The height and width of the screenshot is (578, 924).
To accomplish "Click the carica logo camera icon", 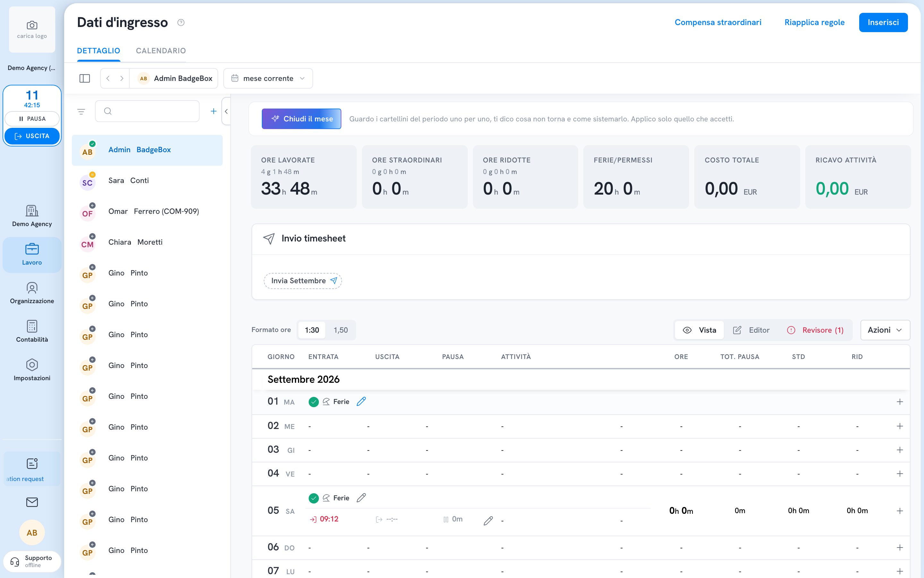I will 32,25.
